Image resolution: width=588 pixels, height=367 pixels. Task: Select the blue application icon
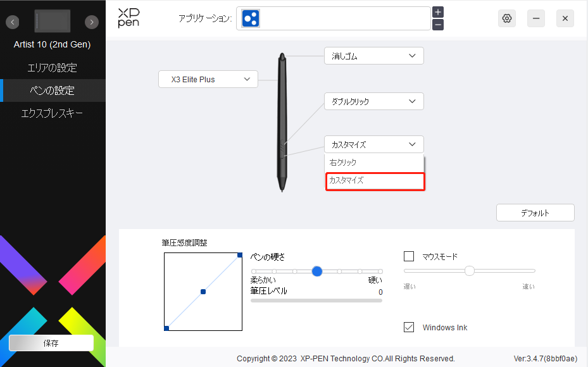tap(251, 18)
